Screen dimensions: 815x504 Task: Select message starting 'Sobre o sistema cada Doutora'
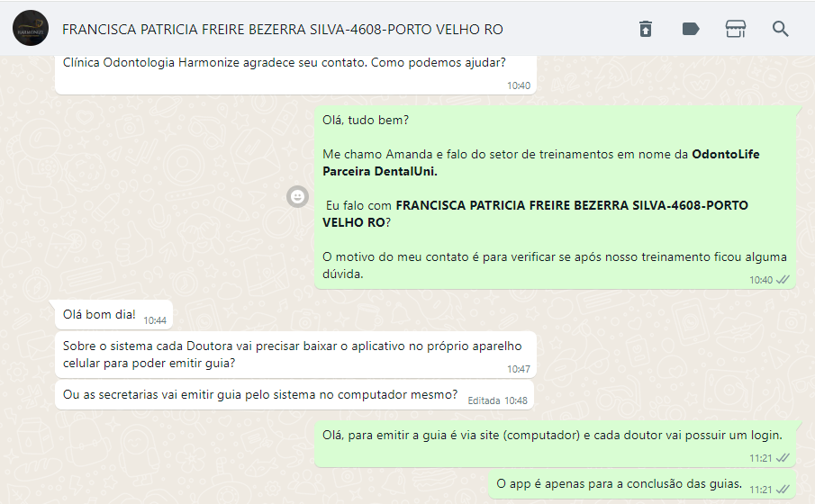295,355
